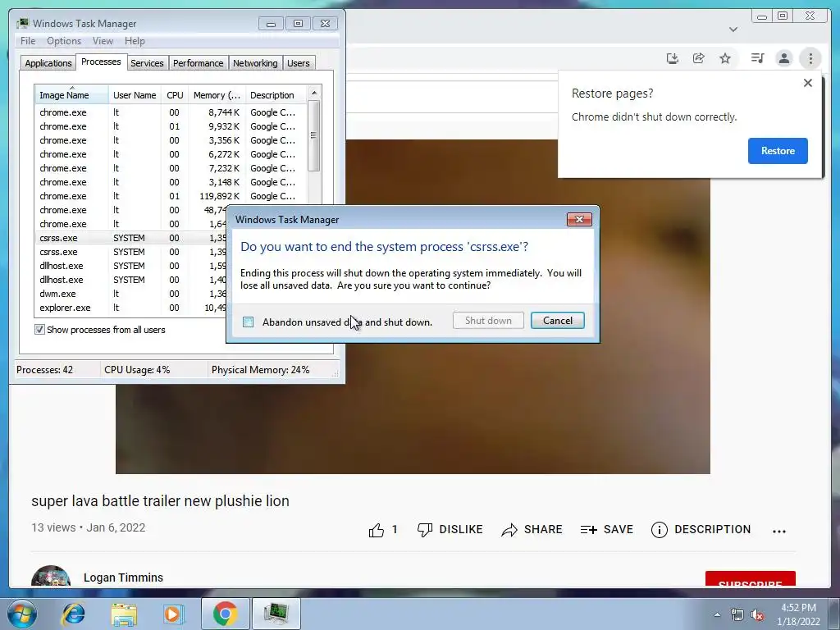
Task: Open Windows Explorer folder on taskbar
Action: (x=124, y=614)
